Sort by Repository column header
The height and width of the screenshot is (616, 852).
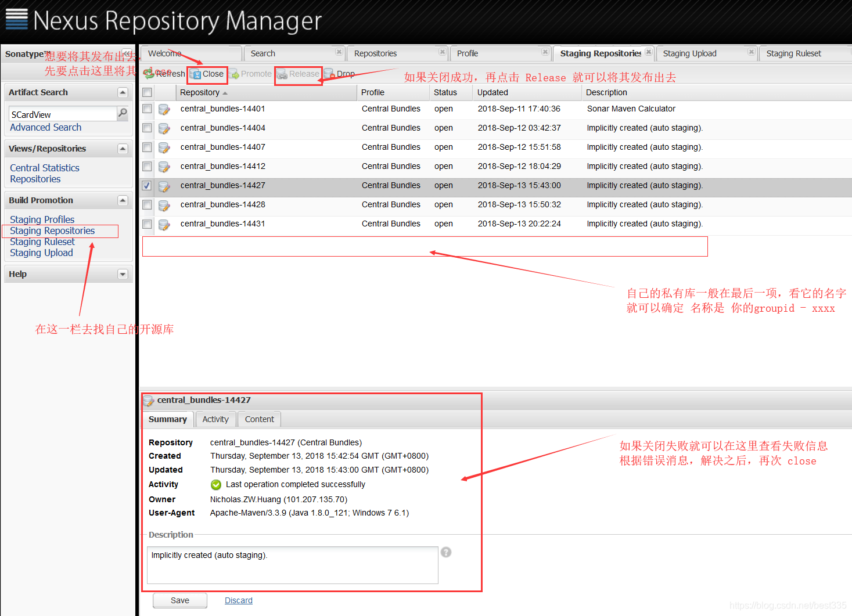pyautogui.click(x=266, y=92)
